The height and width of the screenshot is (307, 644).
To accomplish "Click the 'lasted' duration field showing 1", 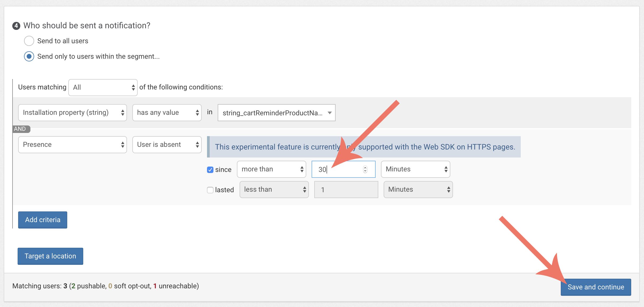I will (x=346, y=190).
